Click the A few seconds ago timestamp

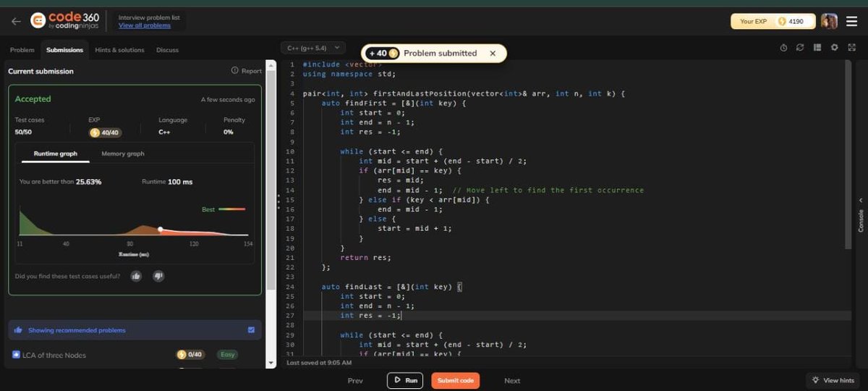[x=228, y=99]
